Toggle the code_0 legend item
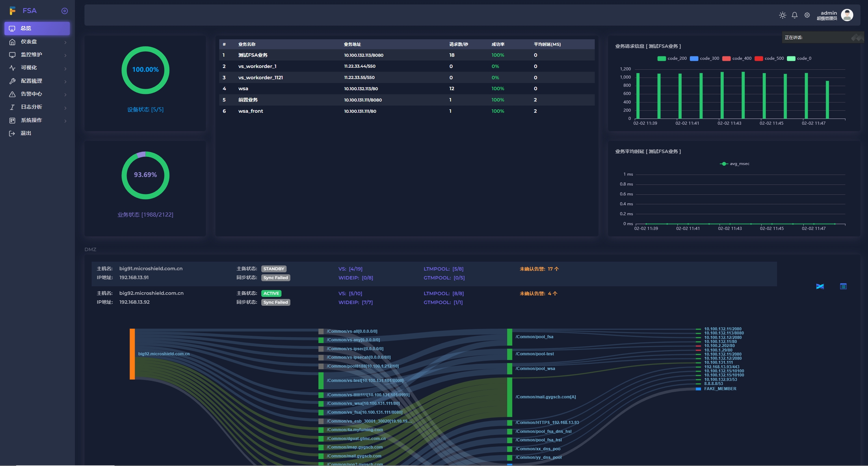 coord(799,58)
